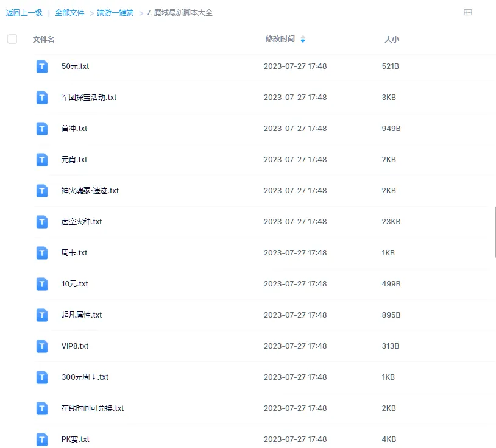This screenshot has height=448, width=496.
Task: Click the 499B size of 10元.txt
Action: click(391, 284)
